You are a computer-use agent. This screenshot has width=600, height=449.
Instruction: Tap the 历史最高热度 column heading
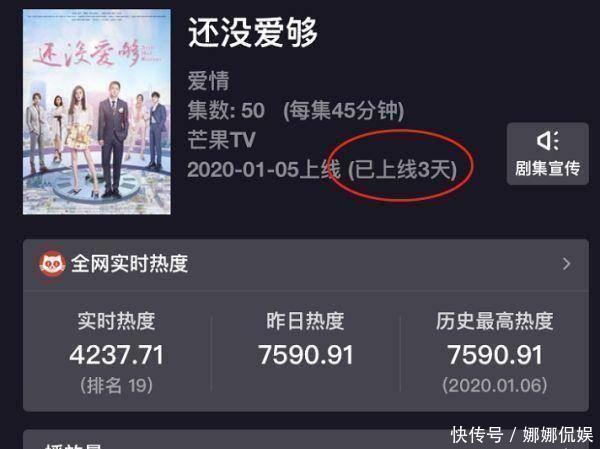pos(495,321)
